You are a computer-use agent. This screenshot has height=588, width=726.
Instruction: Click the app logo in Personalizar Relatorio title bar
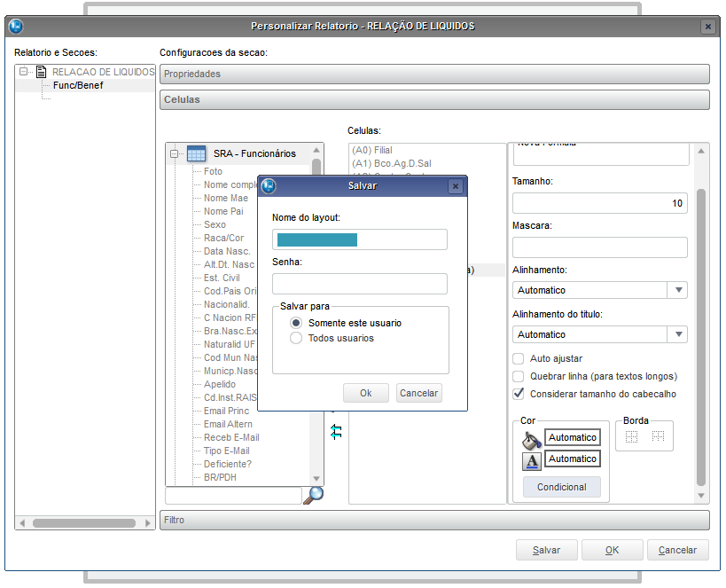[16, 26]
